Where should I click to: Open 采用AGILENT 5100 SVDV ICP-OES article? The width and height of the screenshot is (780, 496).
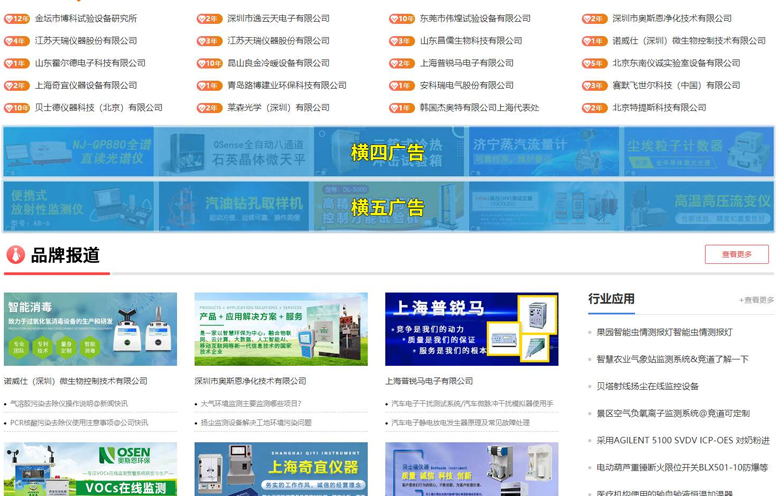(x=683, y=440)
